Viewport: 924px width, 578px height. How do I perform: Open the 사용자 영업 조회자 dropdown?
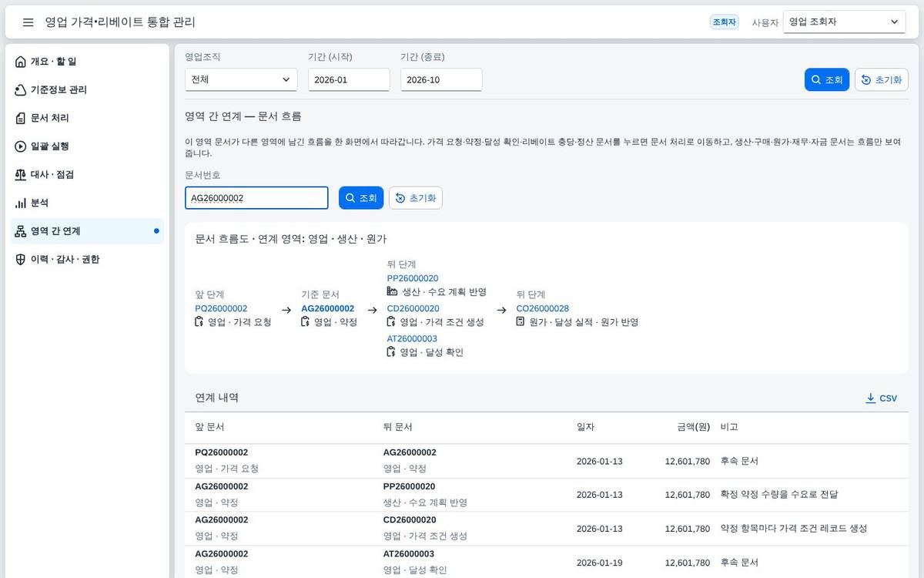[844, 22]
